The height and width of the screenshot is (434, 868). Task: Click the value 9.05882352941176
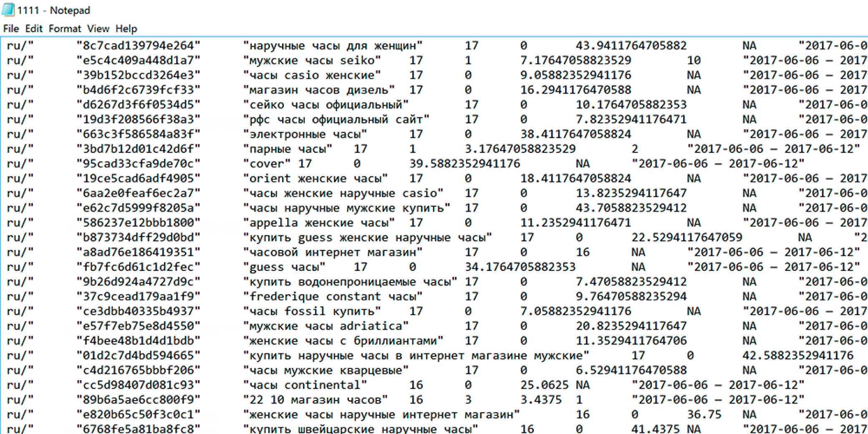tap(576, 75)
